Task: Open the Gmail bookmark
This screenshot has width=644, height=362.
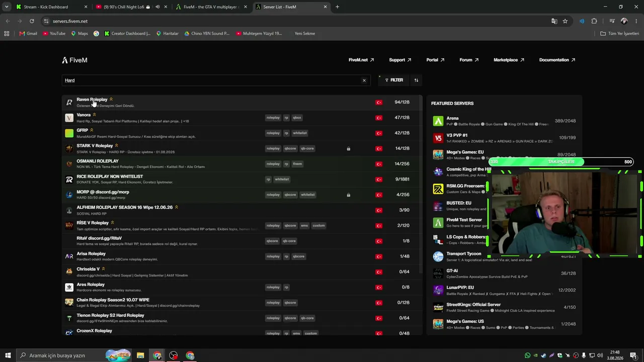Action: tap(28, 34)
